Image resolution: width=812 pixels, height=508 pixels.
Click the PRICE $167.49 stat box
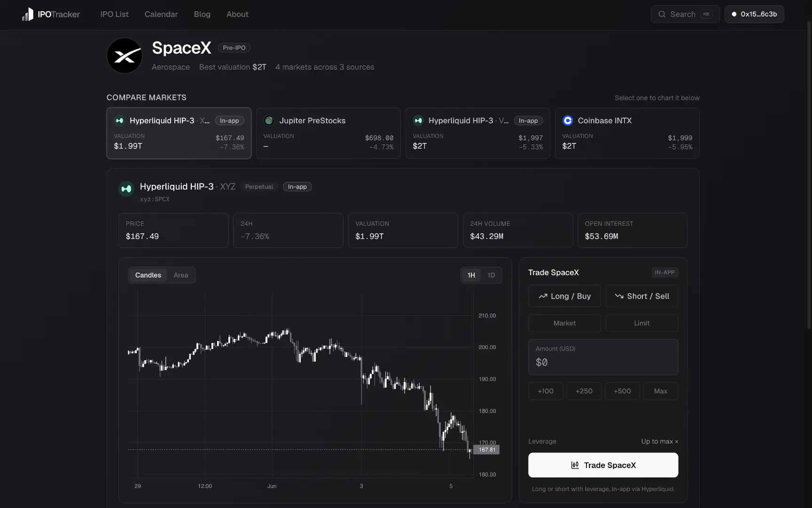pyautogui.click(x=173, y=230)
